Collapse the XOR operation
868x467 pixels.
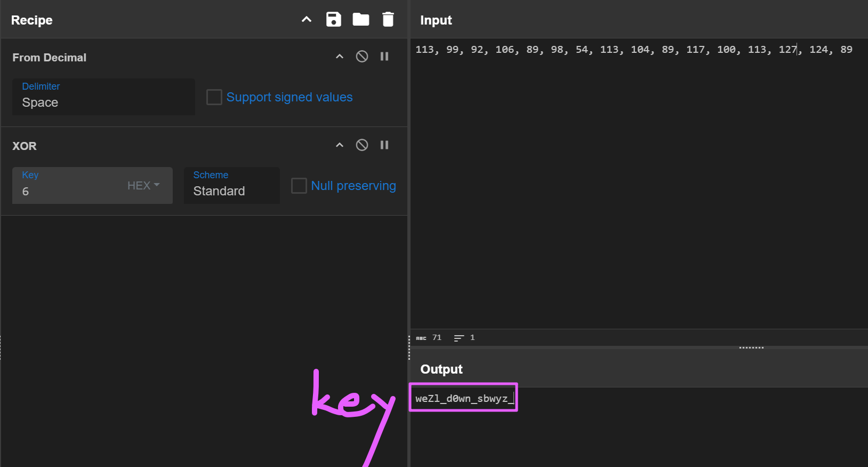point(340,145)
